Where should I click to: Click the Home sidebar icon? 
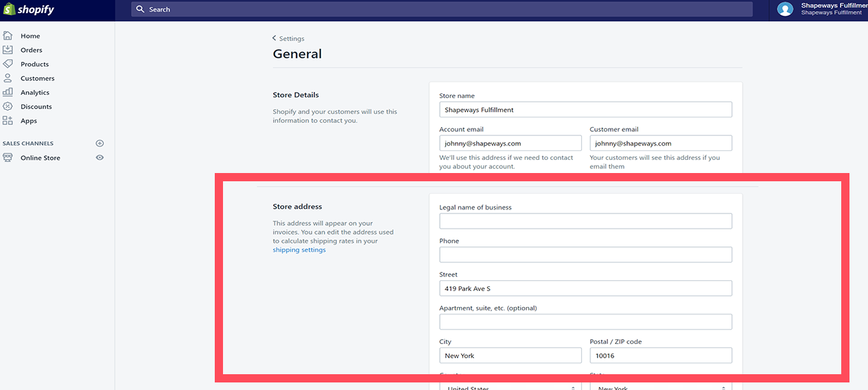click(x=8, y=36)
